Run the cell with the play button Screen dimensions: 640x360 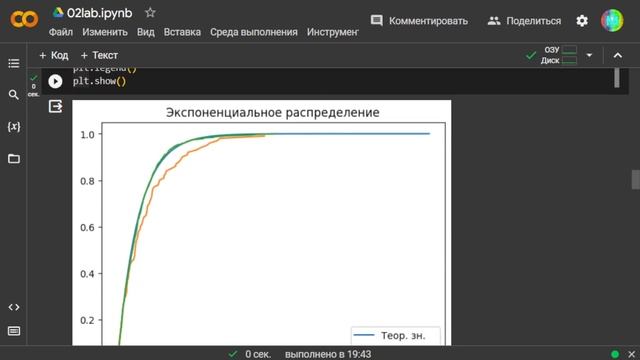pos(55,81)
